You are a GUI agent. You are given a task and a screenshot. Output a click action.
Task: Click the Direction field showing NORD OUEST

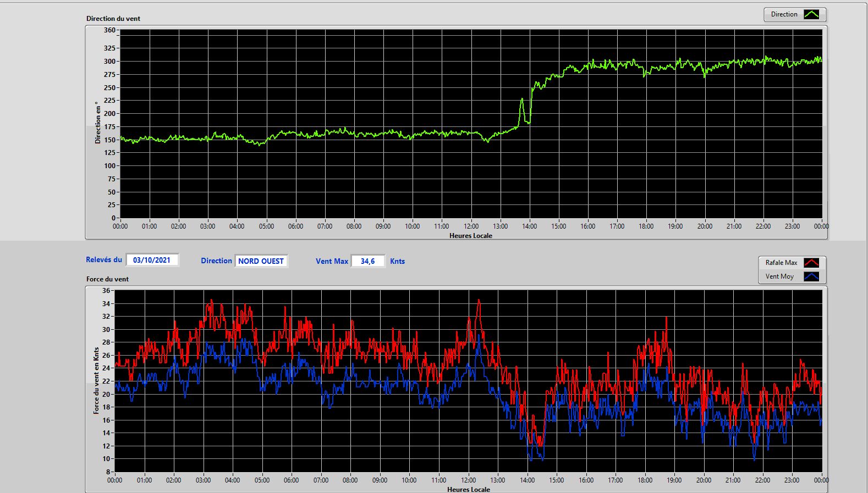point(261,261)
